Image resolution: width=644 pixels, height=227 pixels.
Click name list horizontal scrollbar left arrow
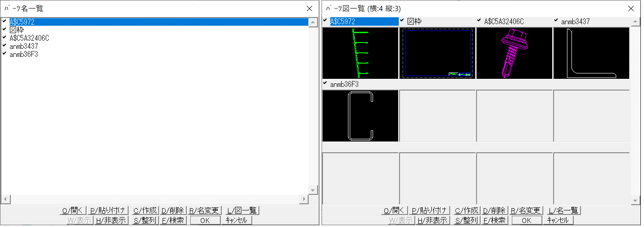(x=5, y=199)
